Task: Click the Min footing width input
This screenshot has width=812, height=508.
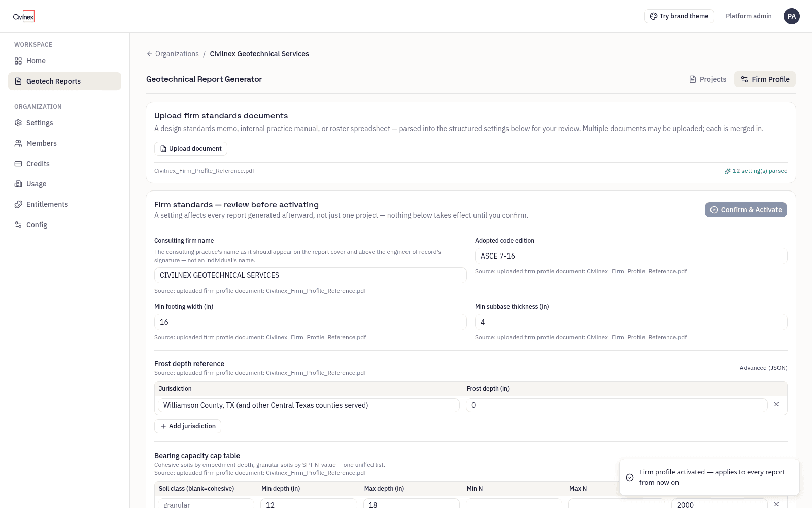Action: click(310, 322)
